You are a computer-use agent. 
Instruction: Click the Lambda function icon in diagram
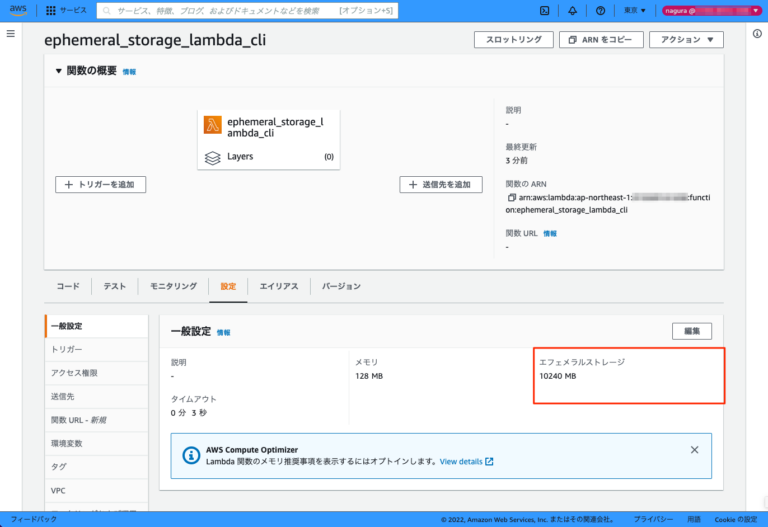(212, 125)
